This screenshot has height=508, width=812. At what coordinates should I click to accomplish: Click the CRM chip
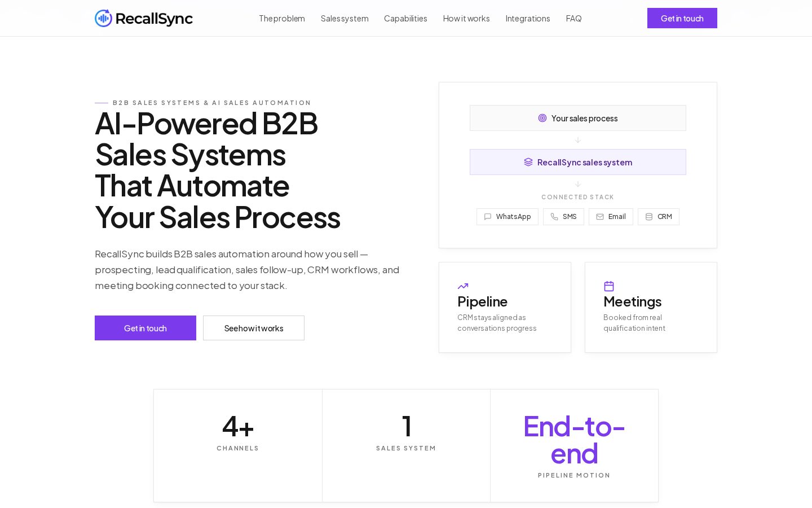point(659,217)
